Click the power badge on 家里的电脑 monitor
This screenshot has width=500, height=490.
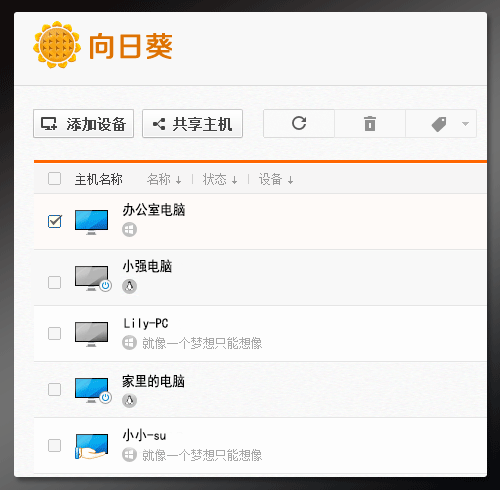tap(106, 397)
